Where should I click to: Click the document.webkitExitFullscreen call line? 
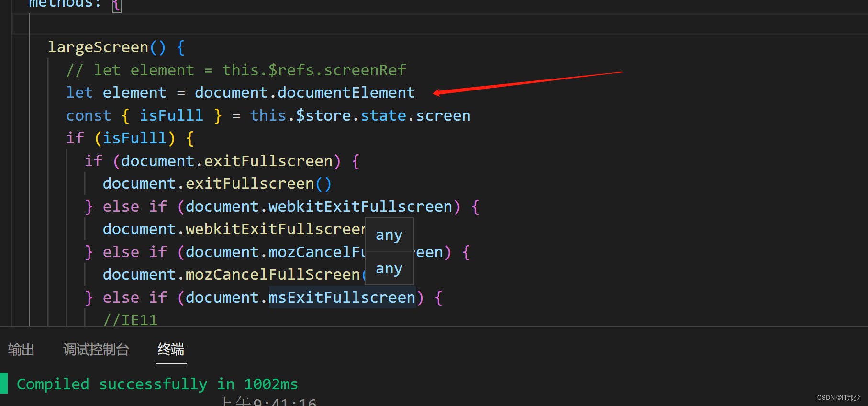tap(234, 229)
